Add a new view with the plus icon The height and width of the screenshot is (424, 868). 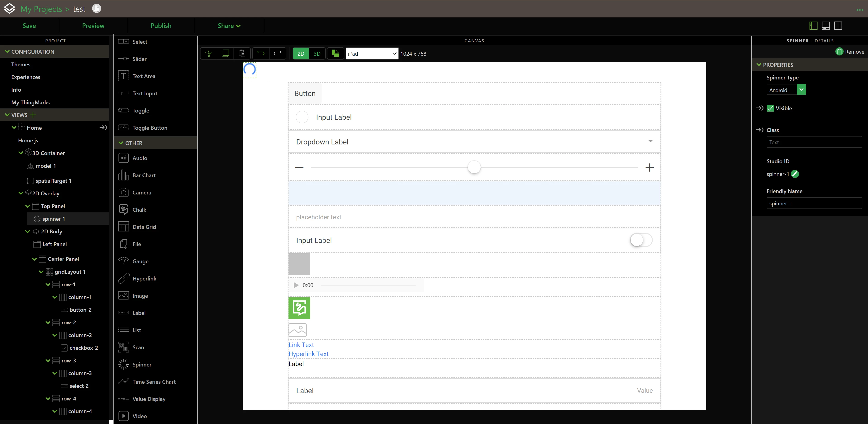point(33,115)
